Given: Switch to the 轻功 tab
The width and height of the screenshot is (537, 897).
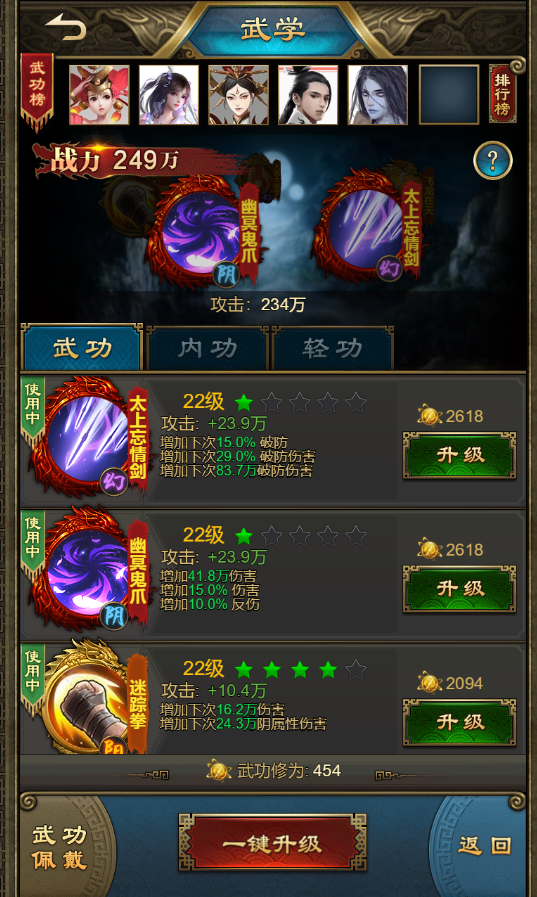Looking at the screenshot, I should point(333,348).
